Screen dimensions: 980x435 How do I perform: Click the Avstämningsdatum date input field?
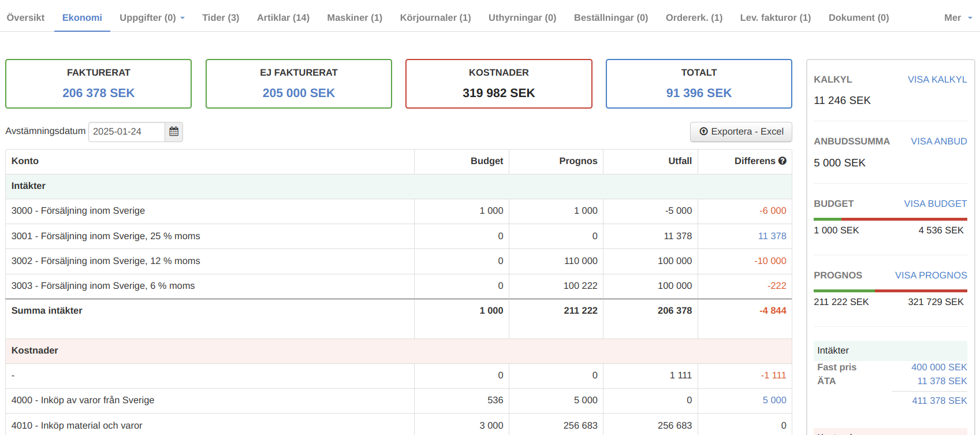[x=126, y=132]
